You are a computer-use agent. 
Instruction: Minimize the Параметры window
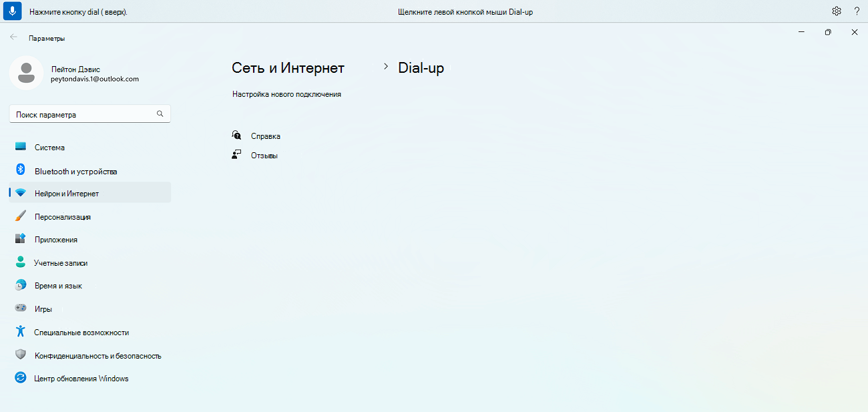pos(802,31)
